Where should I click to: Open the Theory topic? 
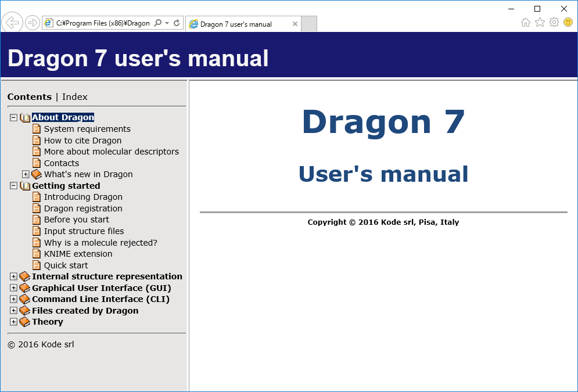48,322
